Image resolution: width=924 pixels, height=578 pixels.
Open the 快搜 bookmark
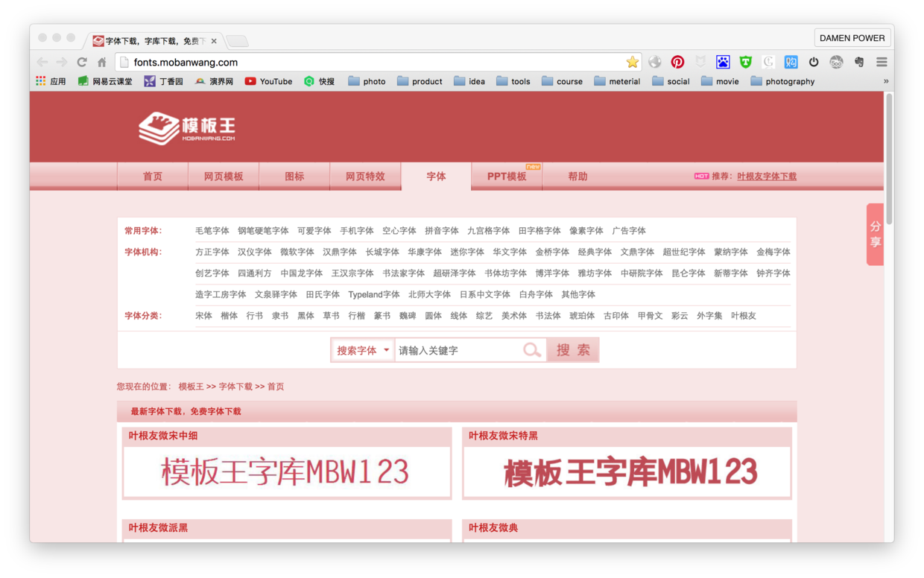(x=319, y=81)
